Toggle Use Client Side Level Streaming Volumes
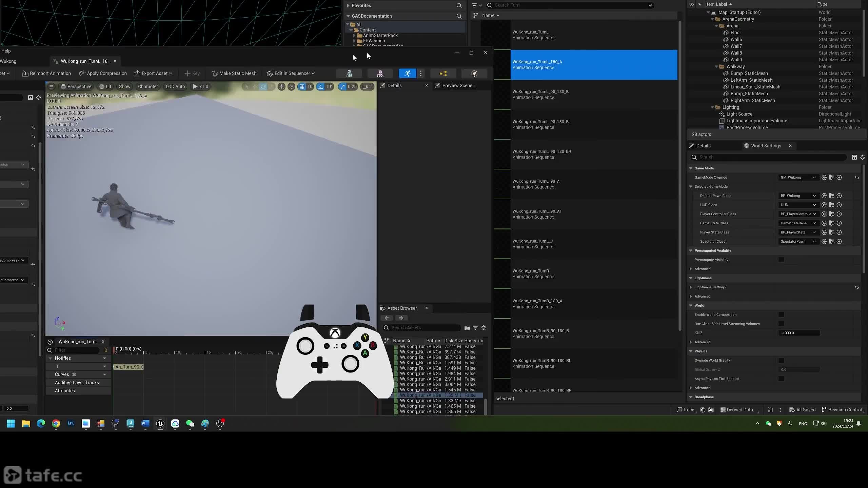The image size is (868, 488). pos(781,324)
